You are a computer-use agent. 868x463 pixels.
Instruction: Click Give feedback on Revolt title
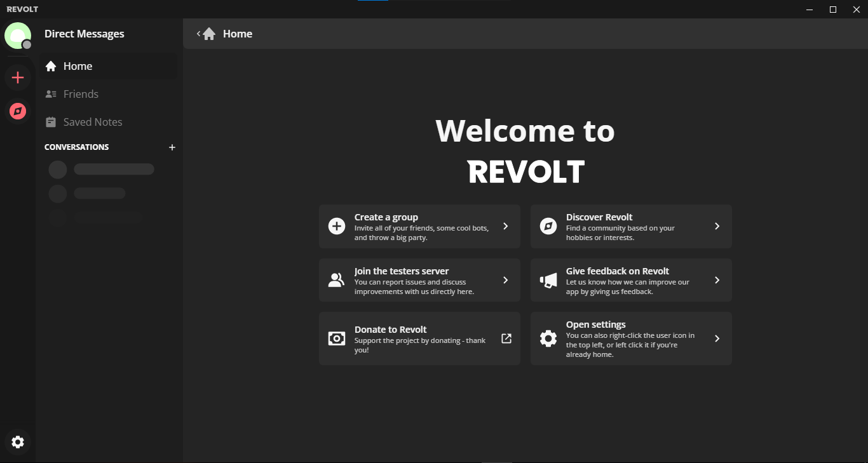point(618,271)
